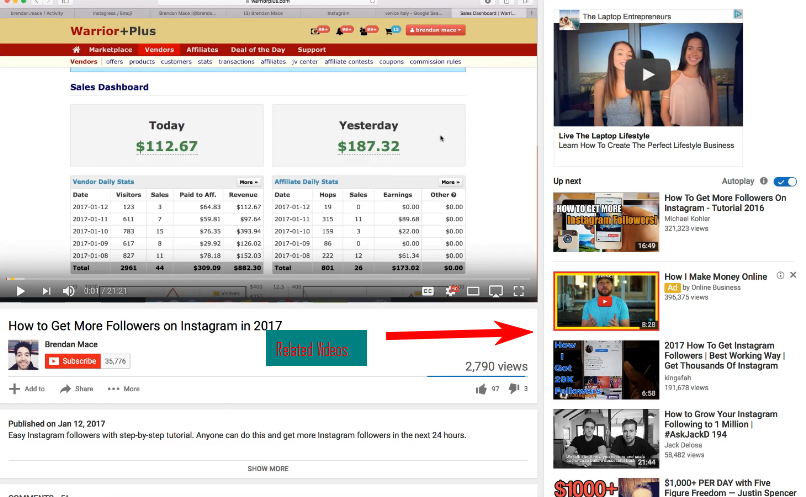Switch to theater mode

coord(473,291)
